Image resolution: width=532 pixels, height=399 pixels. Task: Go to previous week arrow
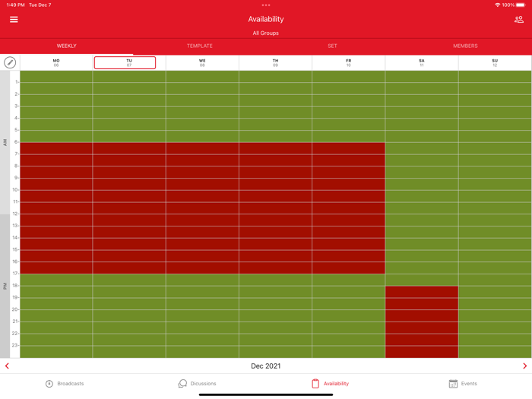point(7,366)
